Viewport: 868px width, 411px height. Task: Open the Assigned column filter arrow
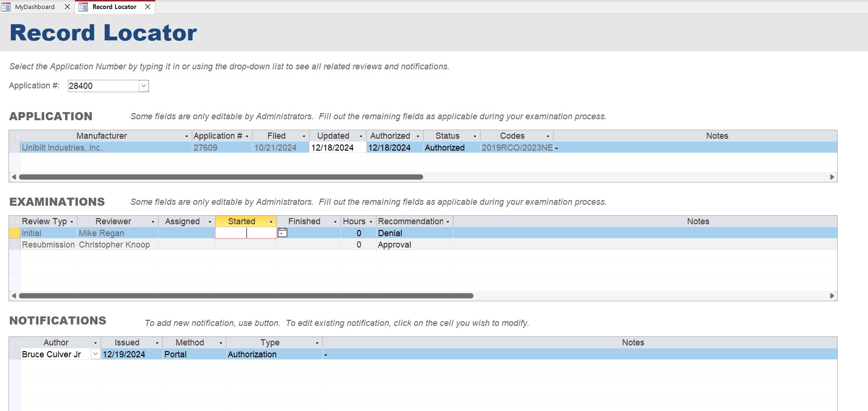[210, 222]
